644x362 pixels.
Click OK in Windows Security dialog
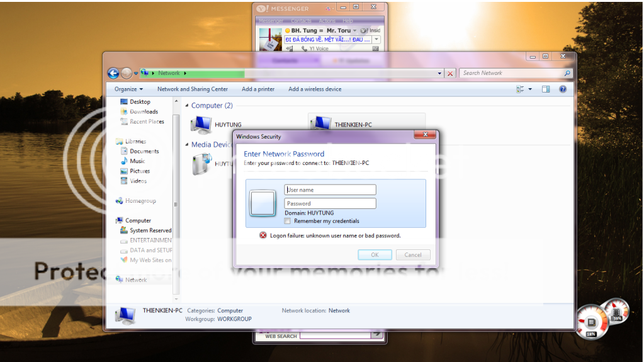(375, 255)
